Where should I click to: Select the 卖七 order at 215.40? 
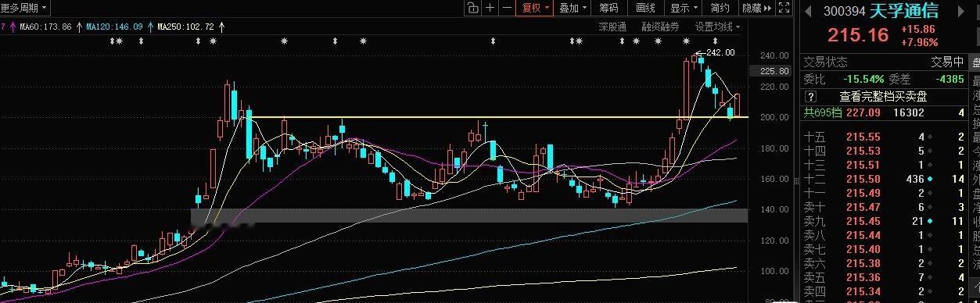[x=885, y=249]
